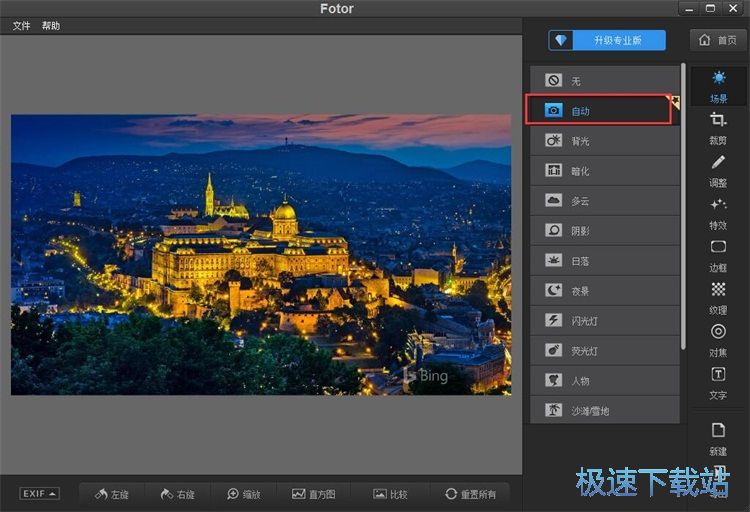Open the 特效 effects tool
Viewport: 750px width, 512px height.
pyautogui.click(x=718, y=213)
